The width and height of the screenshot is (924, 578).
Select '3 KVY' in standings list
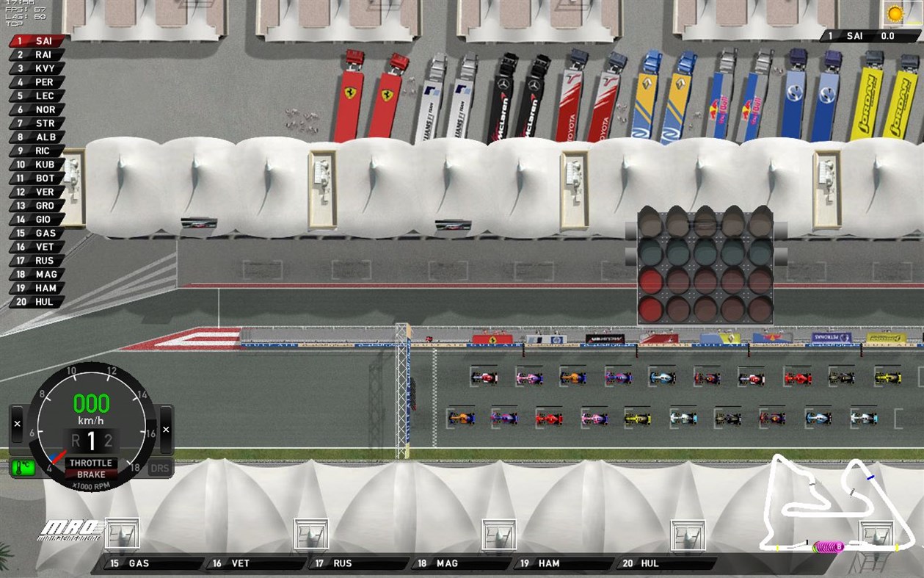(x=36, y=68)
